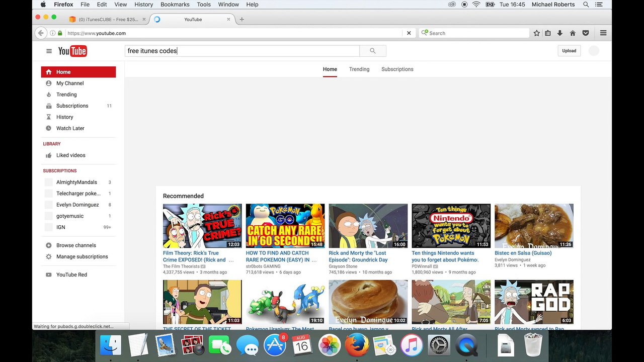Open the 'Bistec en Salsa (Guisao)' video title

[523, 253]
